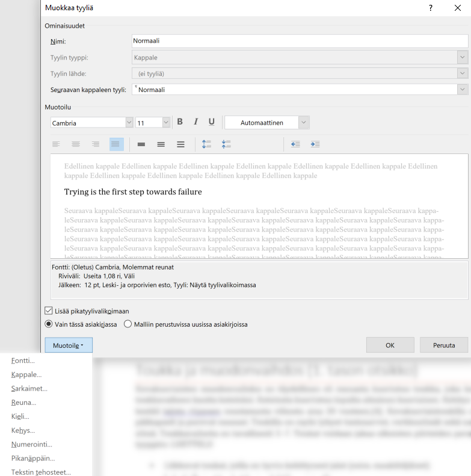Open the font size 11 dropdown

click(x=165, y=123)
